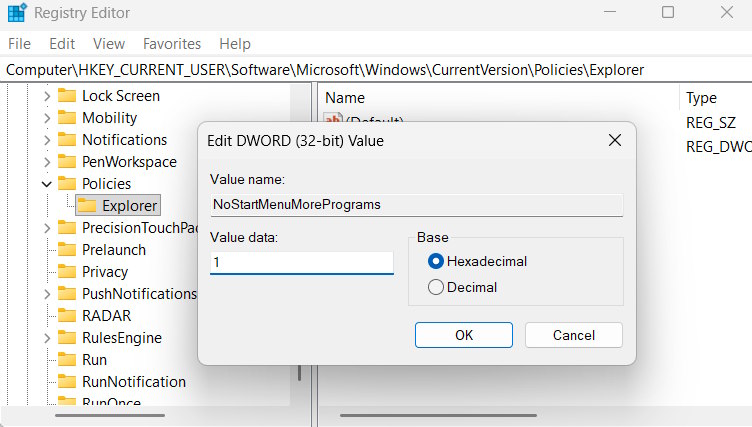Click the Value data input field
This screenshot has height=427, width=752.
point(302,262)
